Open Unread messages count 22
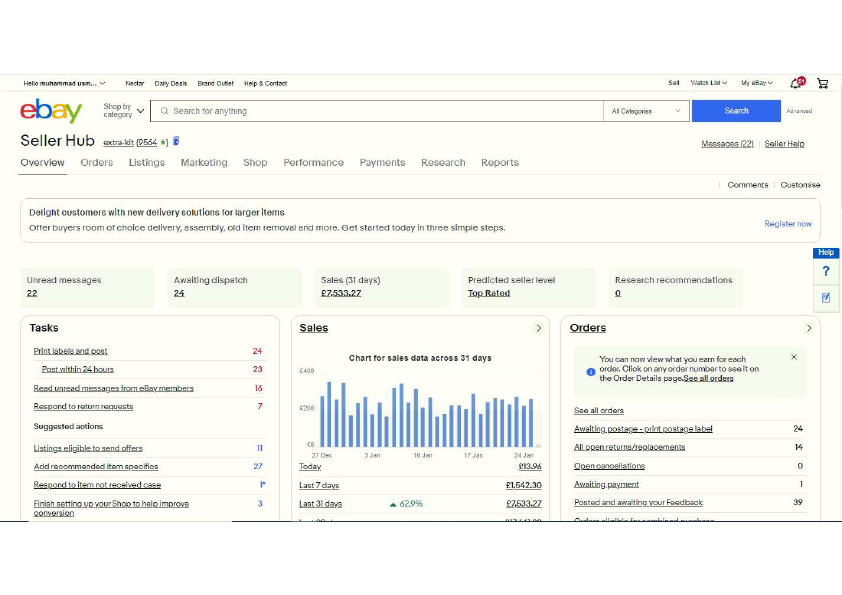This screenshot has width=842, height=595. tap(32, 293)
